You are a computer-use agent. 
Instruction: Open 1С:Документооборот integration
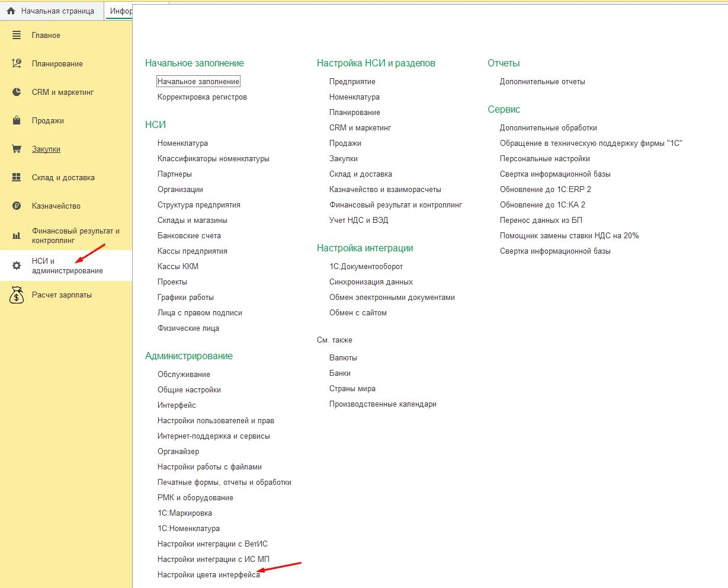point(366,267)
